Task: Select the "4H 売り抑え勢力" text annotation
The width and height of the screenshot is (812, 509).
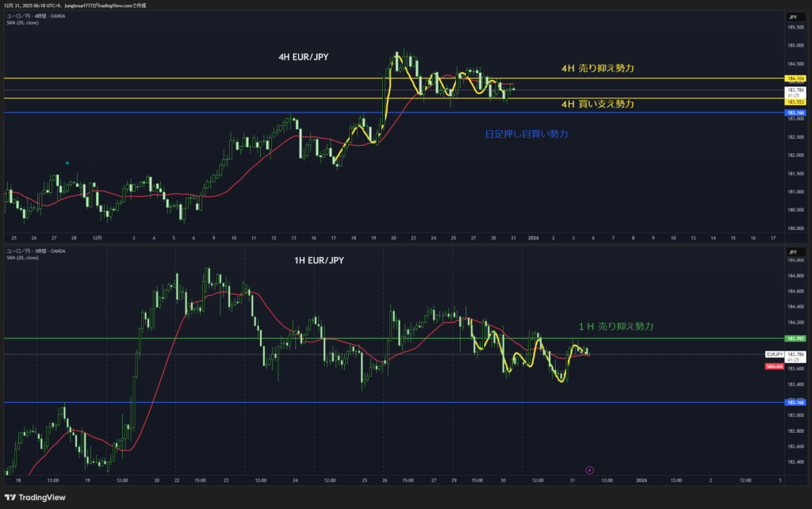Action: 597,69
